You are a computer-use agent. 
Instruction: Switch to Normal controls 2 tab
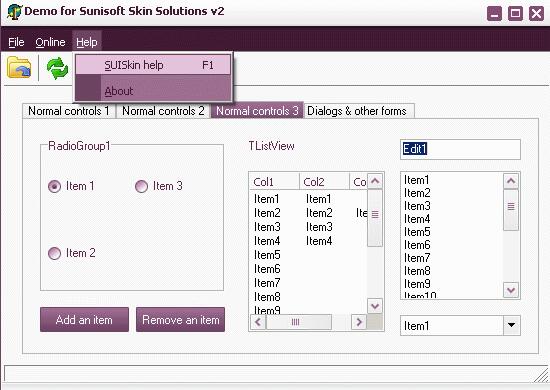pos(163,111)
